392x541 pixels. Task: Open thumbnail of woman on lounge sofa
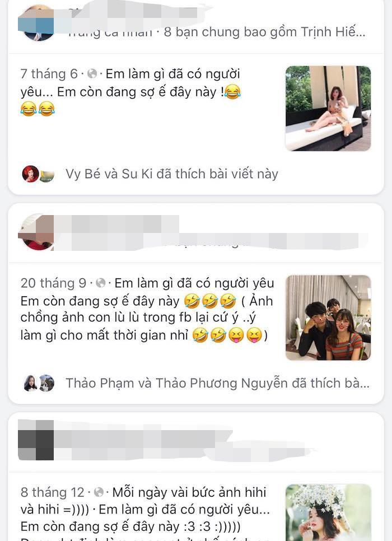(328, 108)
